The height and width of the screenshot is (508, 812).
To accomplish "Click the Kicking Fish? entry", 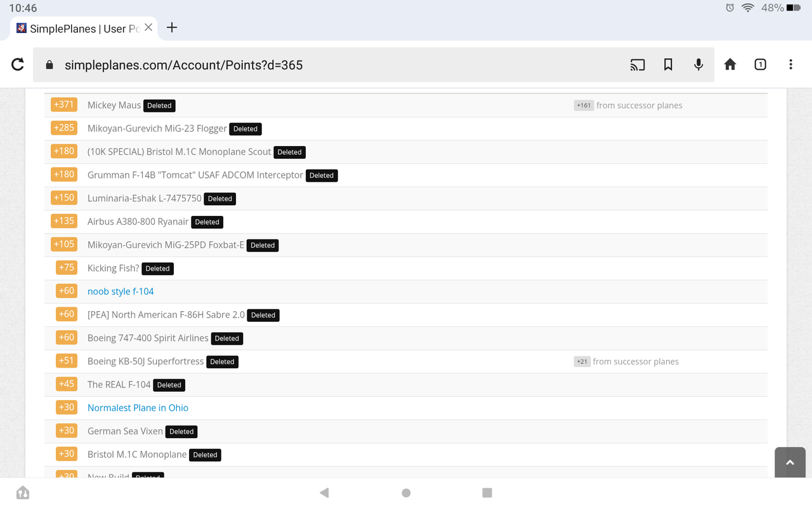I will pos(113,268).
